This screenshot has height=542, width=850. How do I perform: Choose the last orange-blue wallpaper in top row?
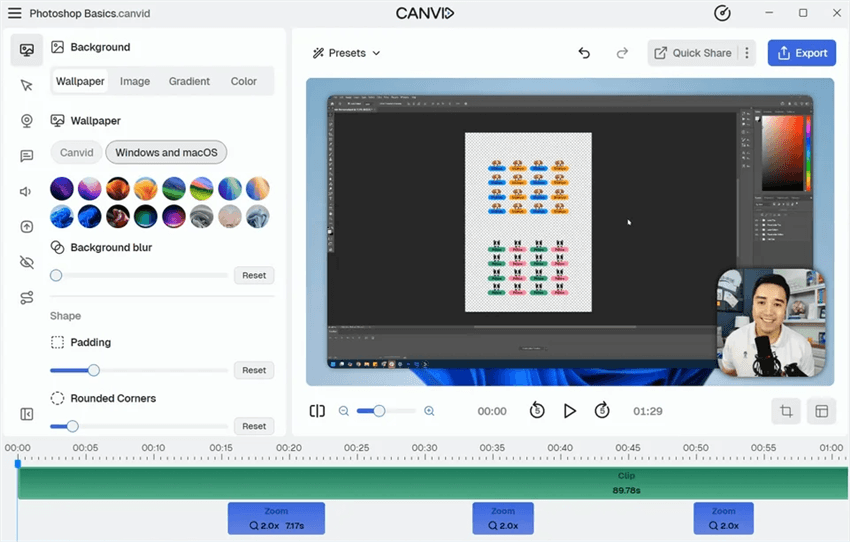pos(257,189)
